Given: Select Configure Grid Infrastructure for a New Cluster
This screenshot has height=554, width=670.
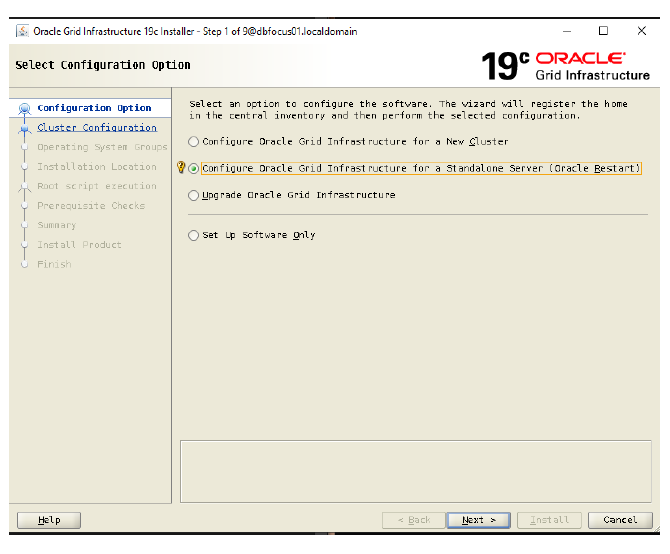Looking at the screenshot, I should tap(194, 142).
